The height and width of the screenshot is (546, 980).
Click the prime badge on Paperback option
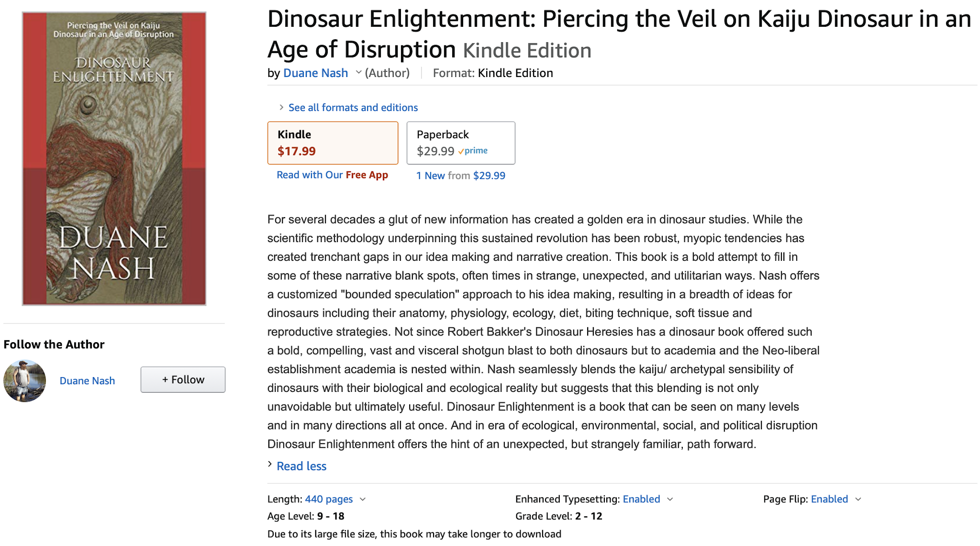[473, 151]
